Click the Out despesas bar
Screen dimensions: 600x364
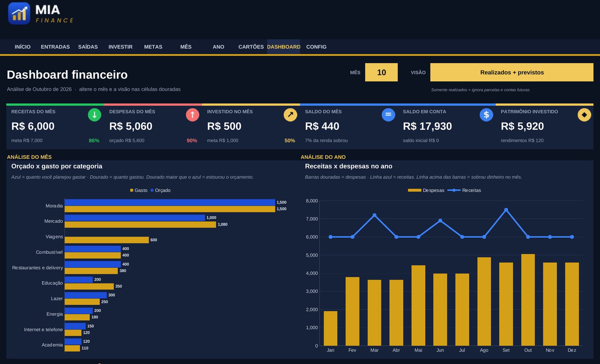pos(528,300)
